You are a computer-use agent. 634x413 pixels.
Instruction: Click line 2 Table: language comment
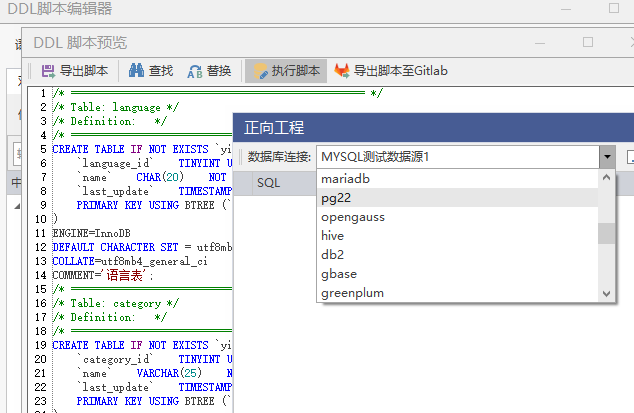coord(116,107)
